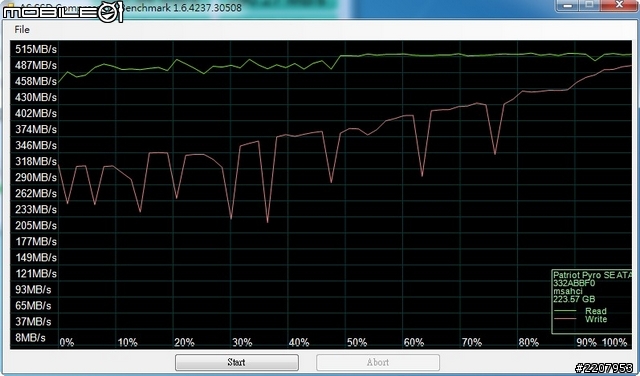Click the 430MB/s axis label

pos(36,97)
